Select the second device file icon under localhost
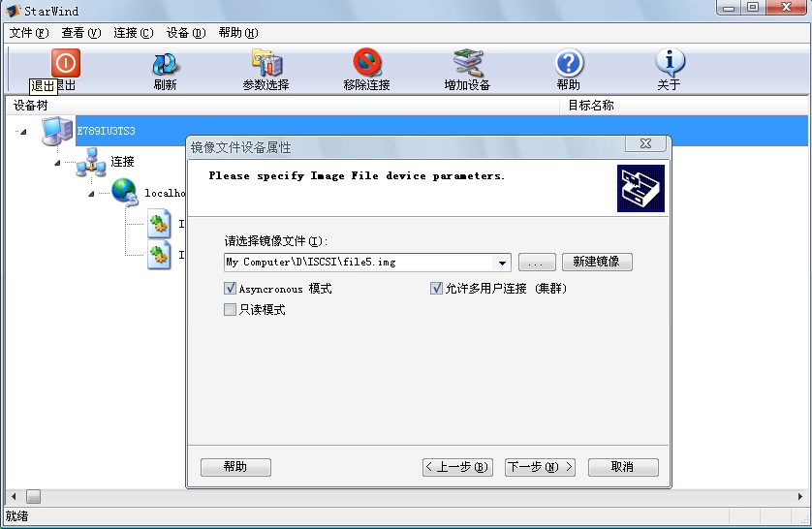This screenshot has width=812, height=529. [159, 254]
